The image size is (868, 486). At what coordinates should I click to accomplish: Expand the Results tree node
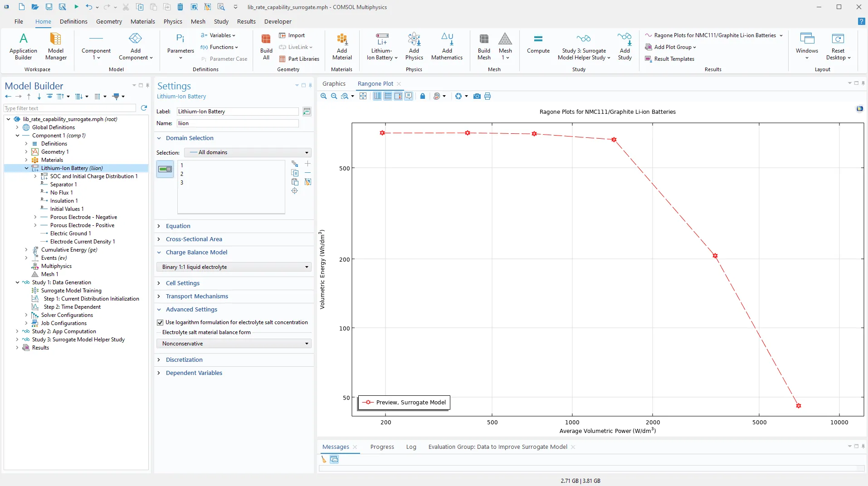17,348
